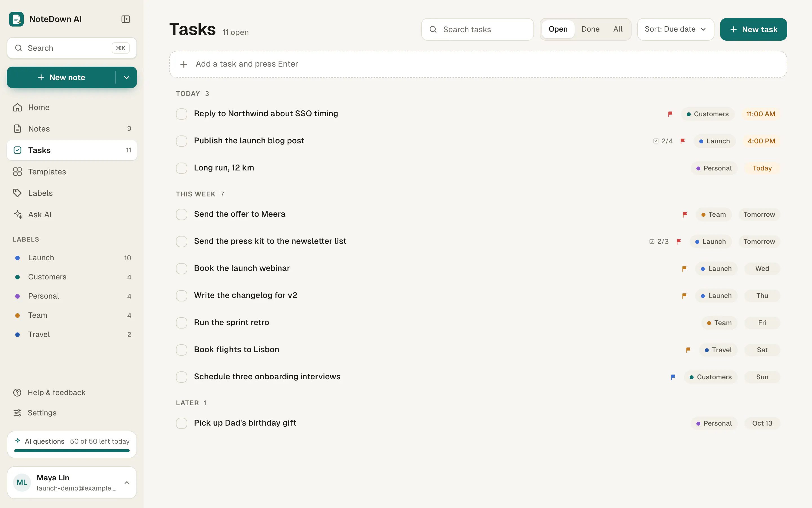Click the Settings sliders icon

coord(17,413)
